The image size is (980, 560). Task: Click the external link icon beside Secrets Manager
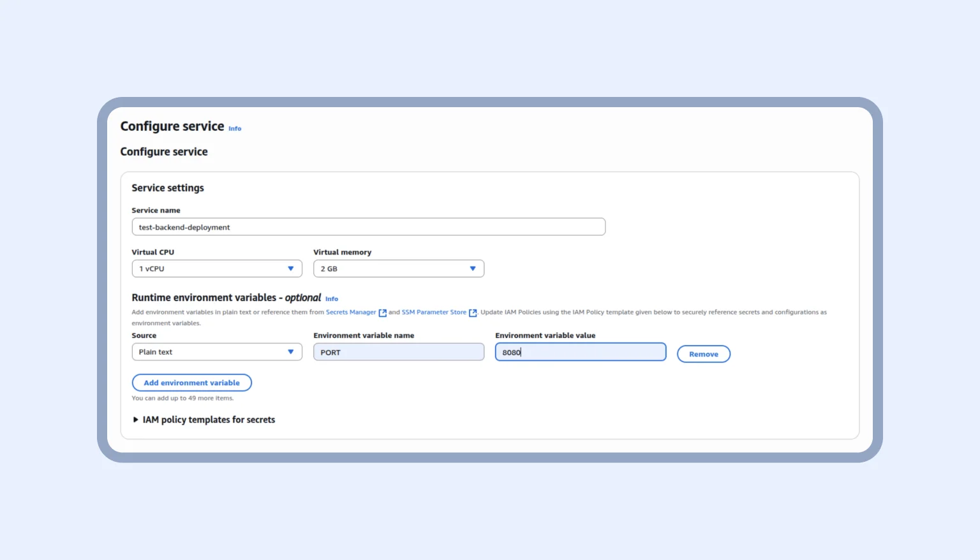click(x=382, y=313)
